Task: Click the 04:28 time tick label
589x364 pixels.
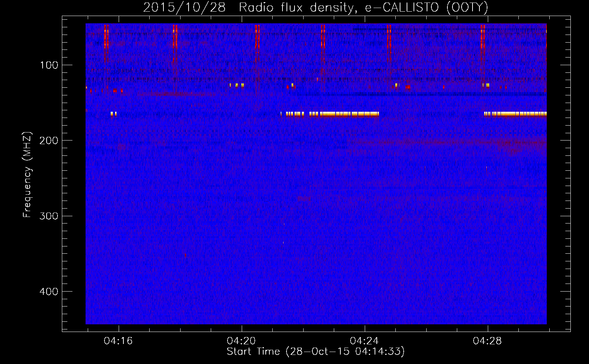Action: click(x=487, y=341)
